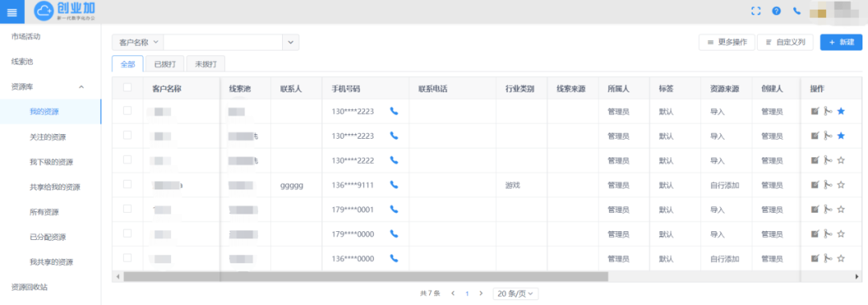Dial the 136****9111 phone icon

tap(394, 185)
